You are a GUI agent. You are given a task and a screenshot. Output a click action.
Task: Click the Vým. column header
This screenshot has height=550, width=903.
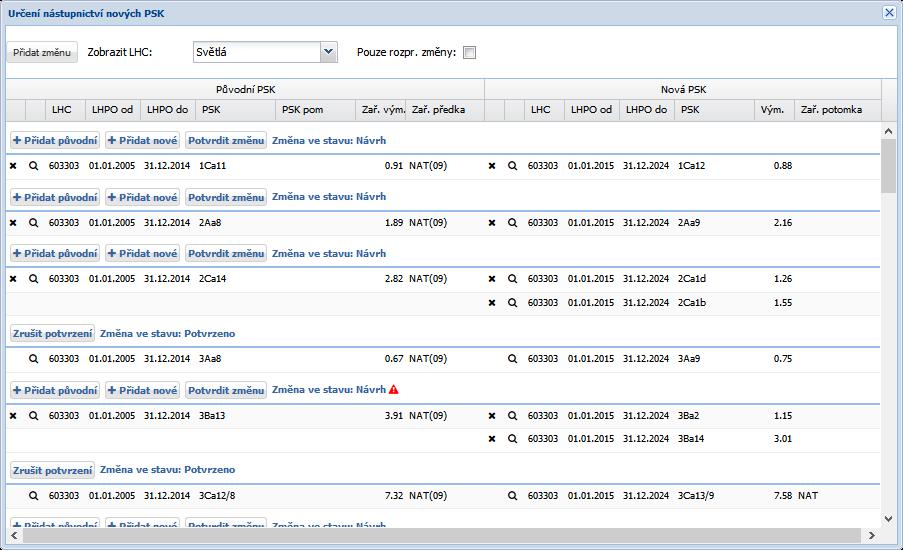pyautogui.click(x=774, y=110)
